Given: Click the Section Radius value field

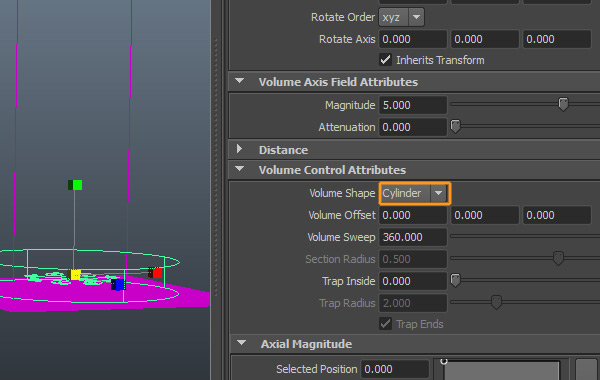Looking at the screenshot, I should [412, 259].
